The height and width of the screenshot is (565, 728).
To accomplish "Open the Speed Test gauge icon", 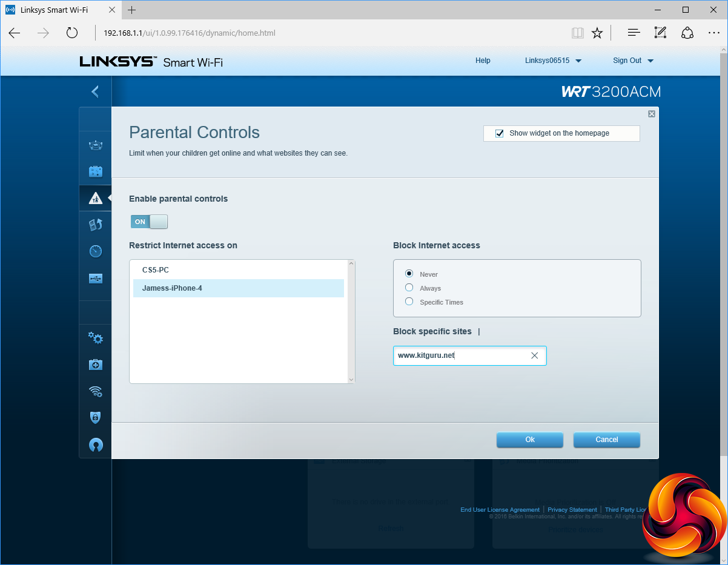I will tap(96, 251).
